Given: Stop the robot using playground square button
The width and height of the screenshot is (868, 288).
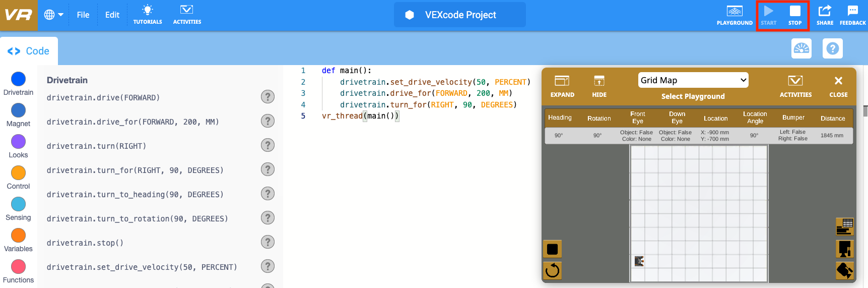Looking at the screenshot, I should (x=552, y=249).
